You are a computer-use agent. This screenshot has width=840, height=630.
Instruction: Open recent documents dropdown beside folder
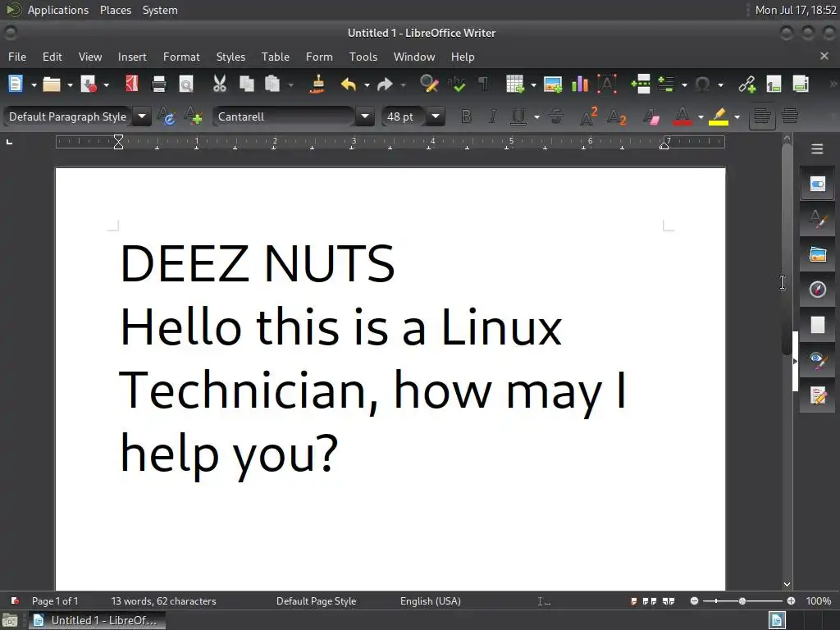(70, 84)
